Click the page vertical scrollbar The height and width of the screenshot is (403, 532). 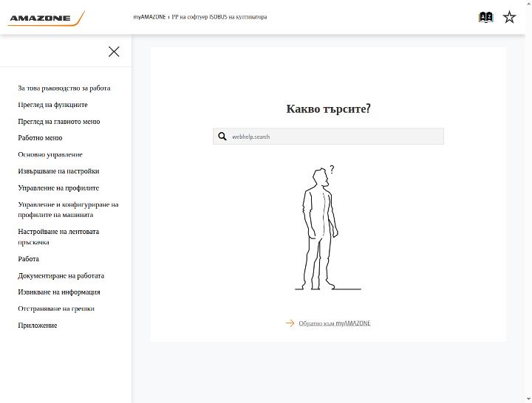(x=528, y=201)
